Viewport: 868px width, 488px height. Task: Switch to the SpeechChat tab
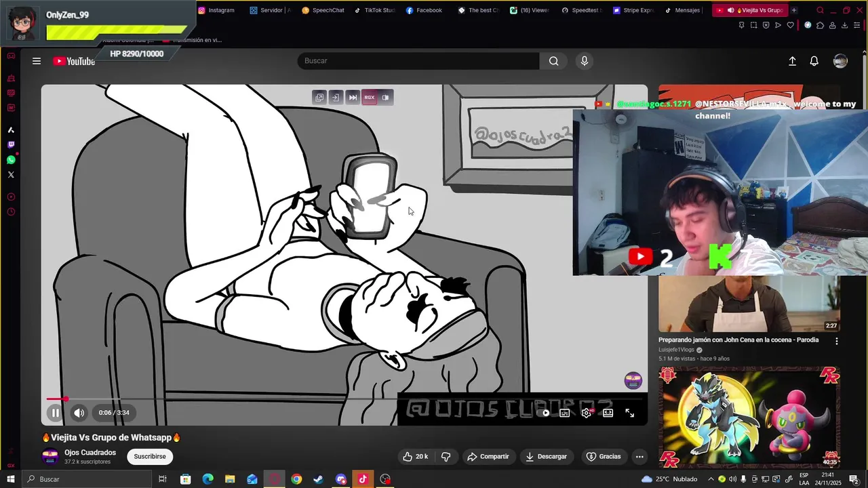[x=323, y=10]
